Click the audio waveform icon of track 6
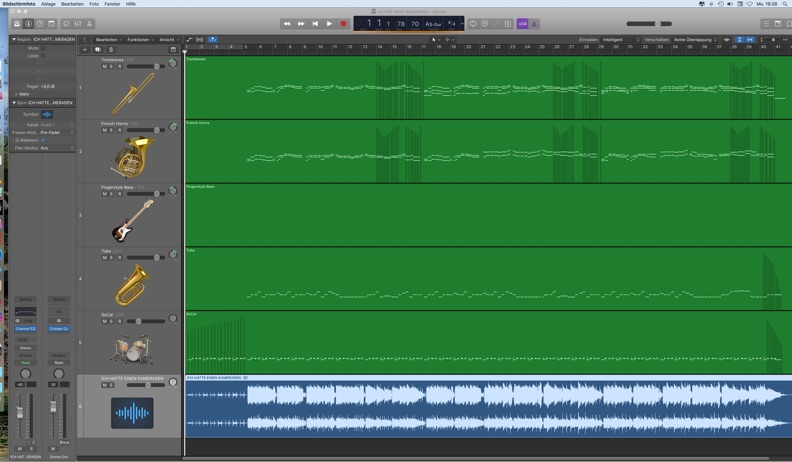 pyautogui.click(x=132, y=413)
